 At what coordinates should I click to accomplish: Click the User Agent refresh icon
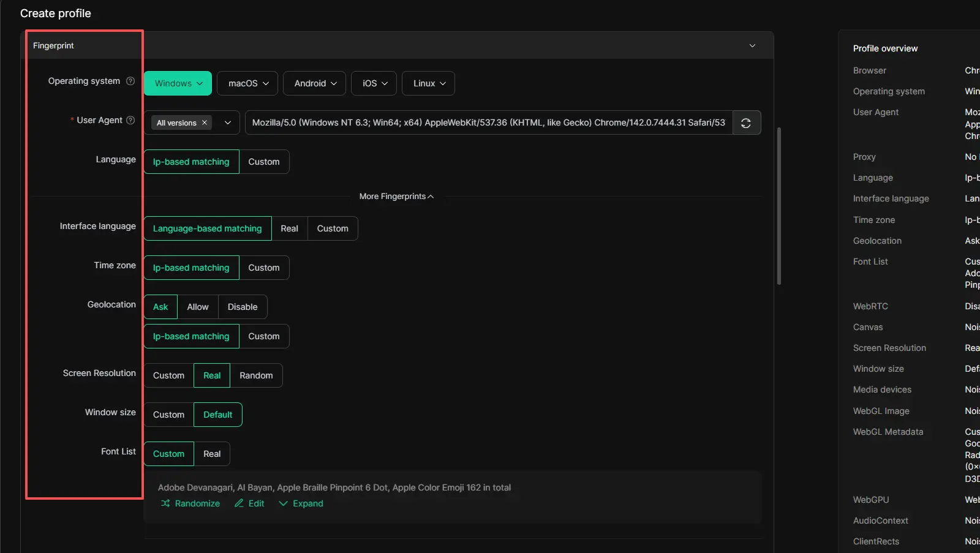coord(746,123)
